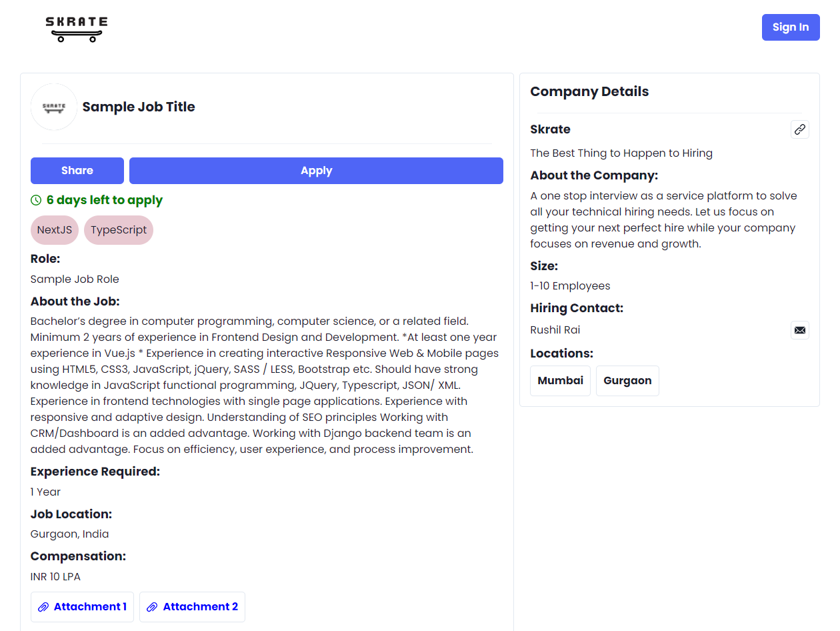Viewport: 840px width, 631px height.
Task: Click the Rushil Rai contact name
Action: pyautogui.click(x=555, y=330)
